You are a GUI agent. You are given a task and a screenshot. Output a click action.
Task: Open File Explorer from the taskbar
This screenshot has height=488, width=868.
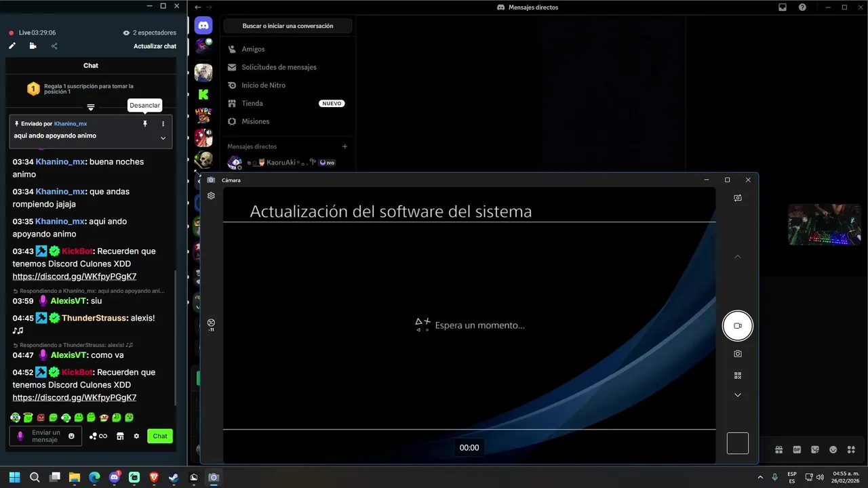75,477
